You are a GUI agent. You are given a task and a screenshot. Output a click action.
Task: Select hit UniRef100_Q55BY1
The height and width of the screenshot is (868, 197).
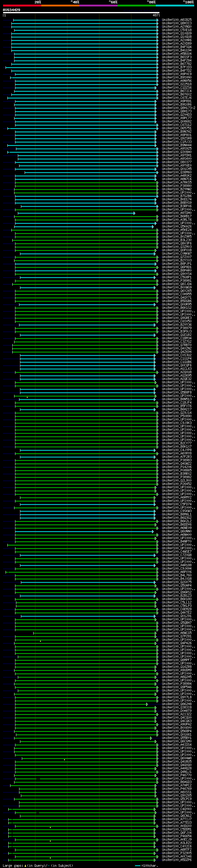click(177, 738)
